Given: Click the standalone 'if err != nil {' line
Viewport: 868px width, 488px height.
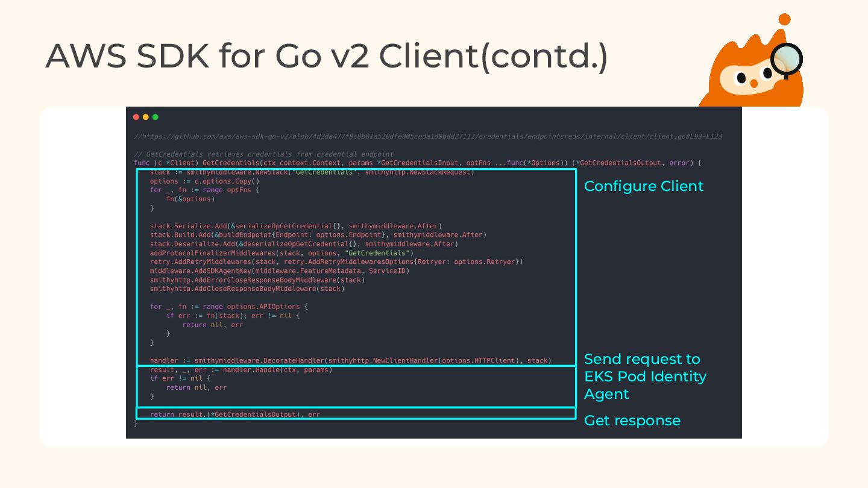Looking at the screenshot, I should tap(180, 379).
